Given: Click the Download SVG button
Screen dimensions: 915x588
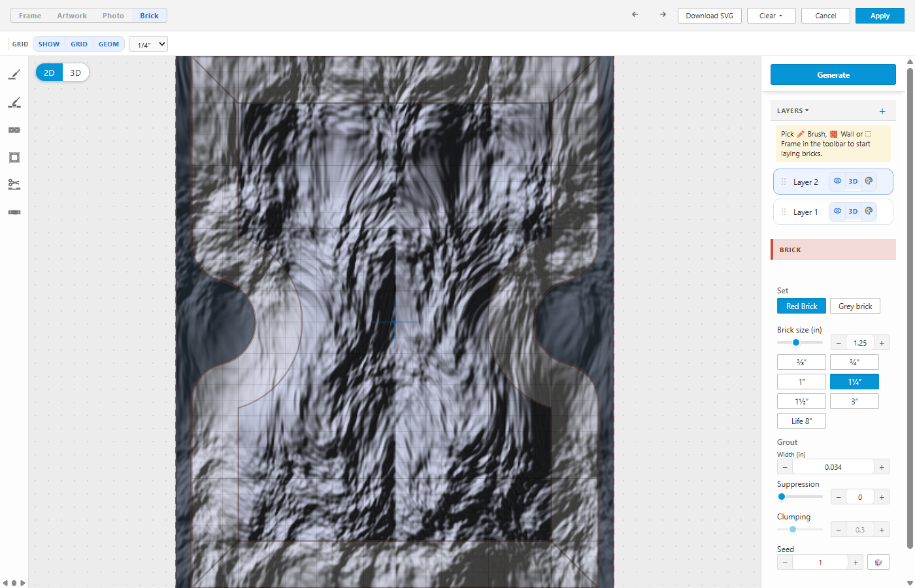Looking at the screenshot, I should (x=710, y=16).
